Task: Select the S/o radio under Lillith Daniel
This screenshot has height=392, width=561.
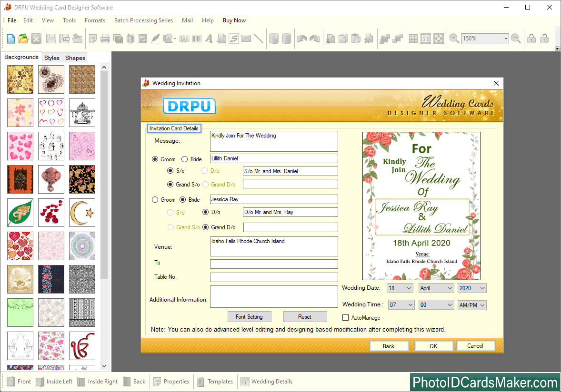Action: pyautogui.click(x=170, y=171)
